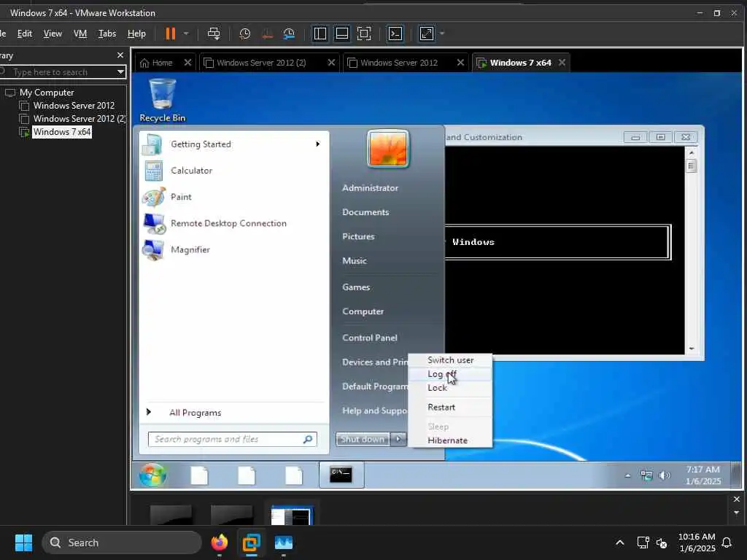
Task: Open Administrator folder link
Action: [370, 188]
